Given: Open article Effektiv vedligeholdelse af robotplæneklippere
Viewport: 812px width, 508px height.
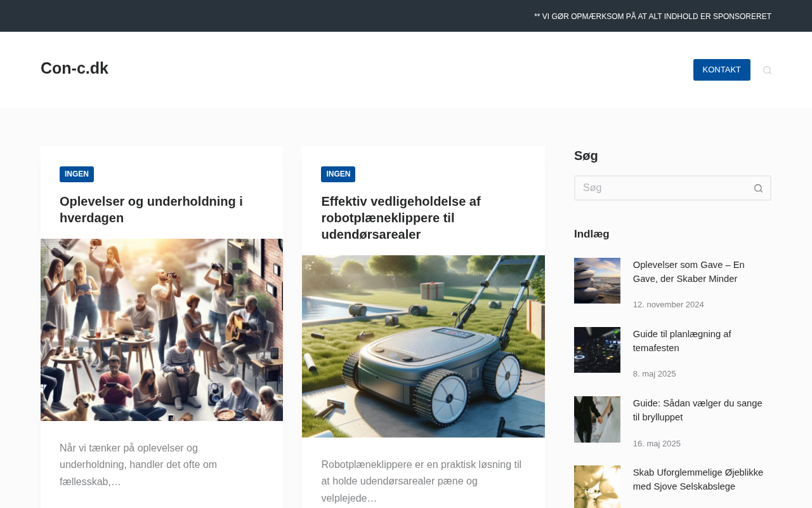Looking at the screenshot, I should (x=401, y=218).
